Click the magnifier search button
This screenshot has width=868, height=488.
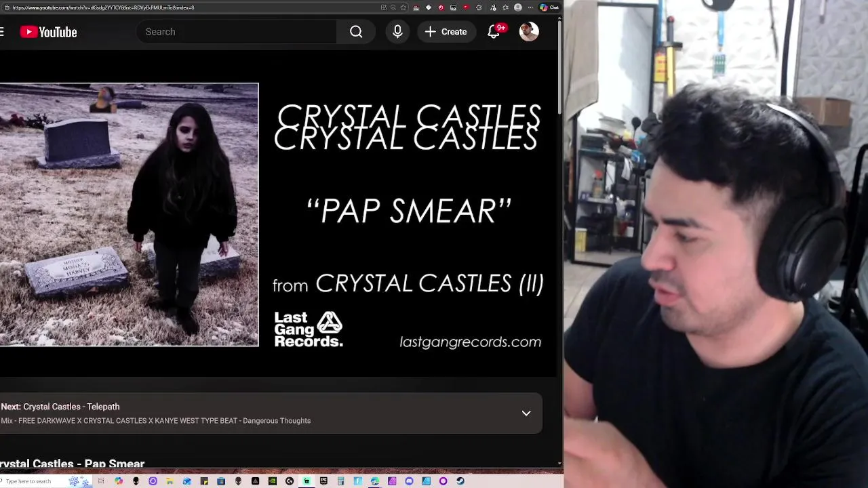coord(356,32)
